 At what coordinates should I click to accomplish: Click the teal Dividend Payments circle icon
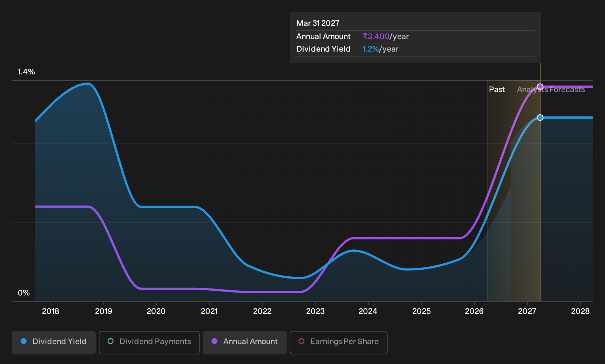(x=111, y=341)
